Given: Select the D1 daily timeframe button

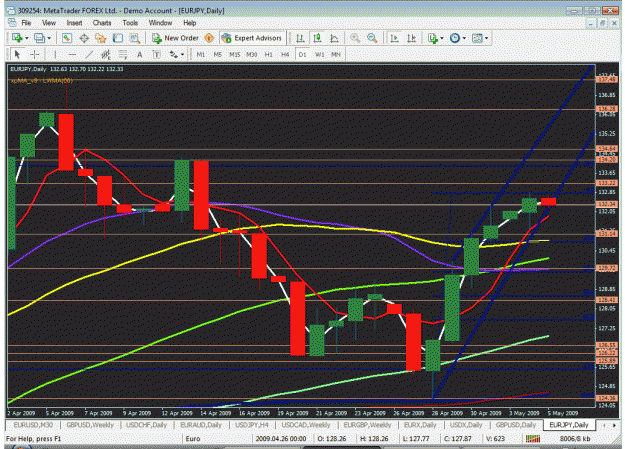Looking at the screenshot, I should click(302, 54).
